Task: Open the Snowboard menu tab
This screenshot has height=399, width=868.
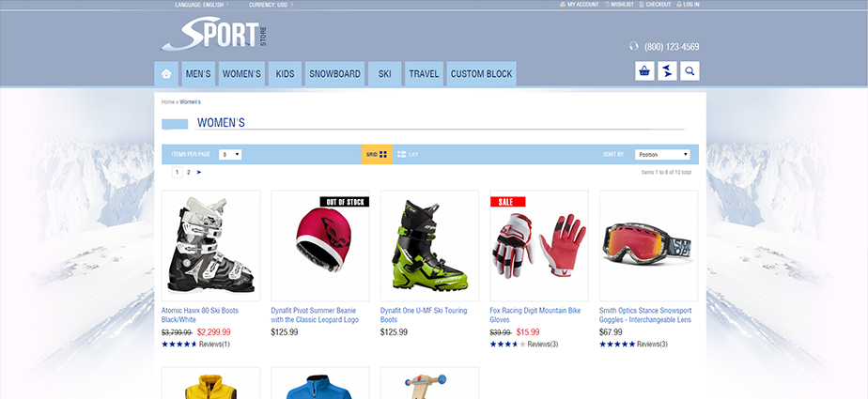Action: pyautogui.click(x=335, y=73)
